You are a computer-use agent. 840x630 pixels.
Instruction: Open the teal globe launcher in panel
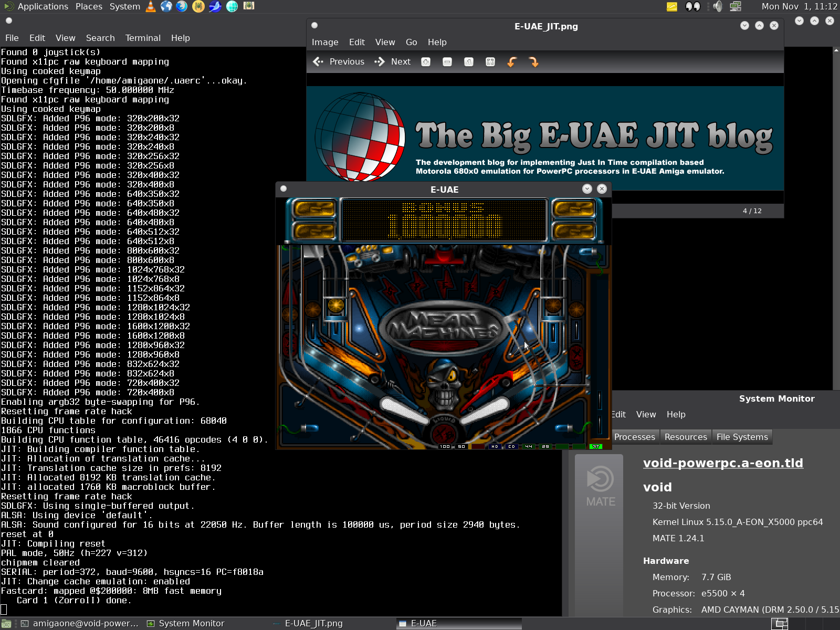(232, 6)
